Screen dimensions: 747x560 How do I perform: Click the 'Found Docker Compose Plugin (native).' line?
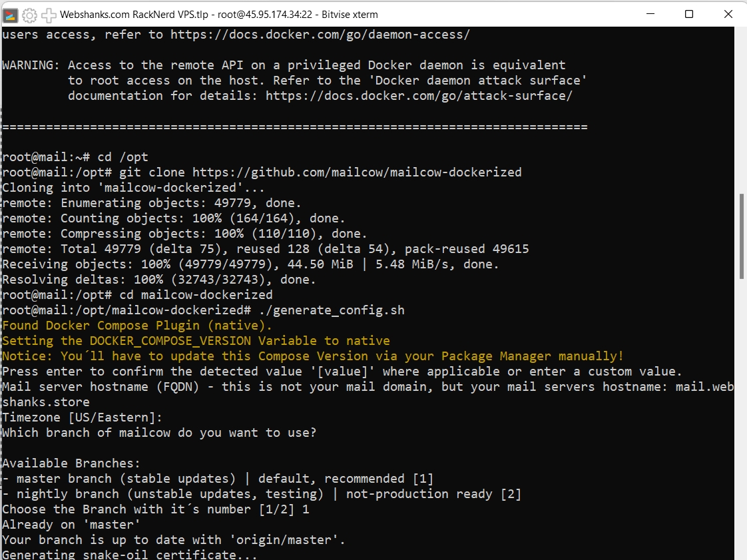coord(137,326)
